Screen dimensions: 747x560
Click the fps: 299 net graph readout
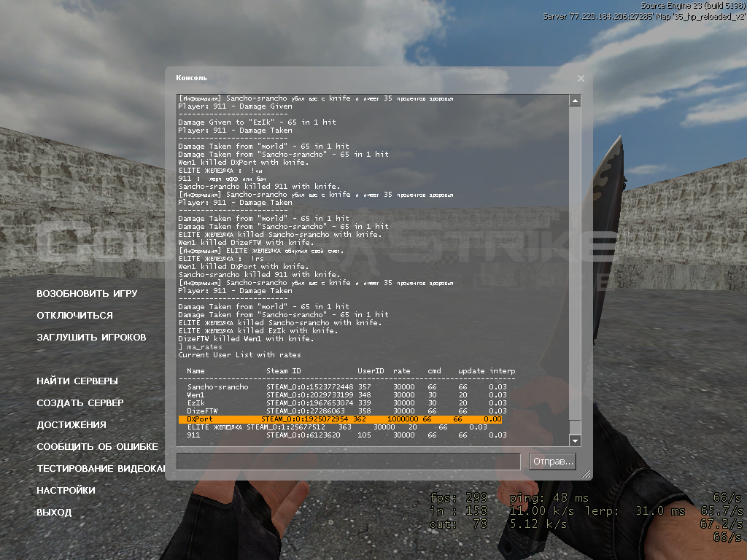tap(458, 498)
